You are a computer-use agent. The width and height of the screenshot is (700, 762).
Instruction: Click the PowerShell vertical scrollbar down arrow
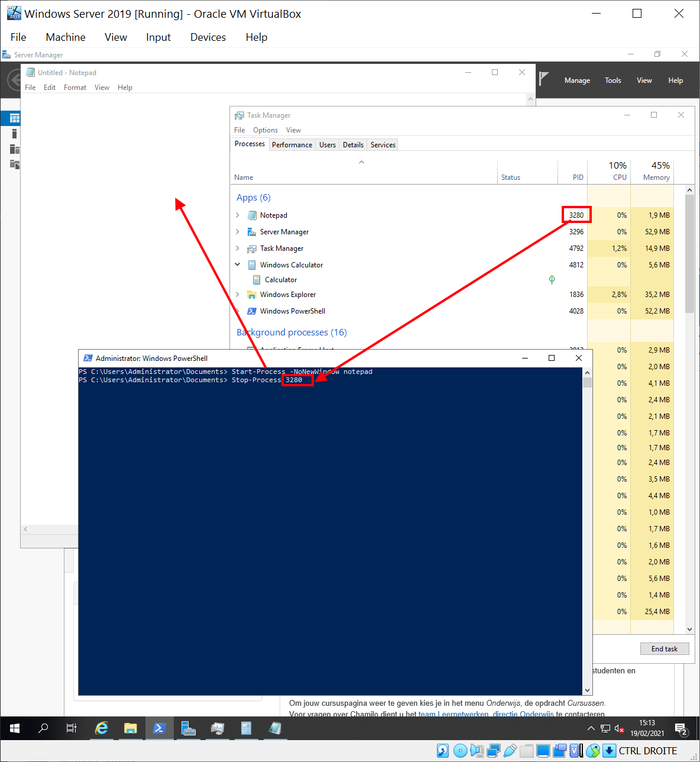(587, 690)
